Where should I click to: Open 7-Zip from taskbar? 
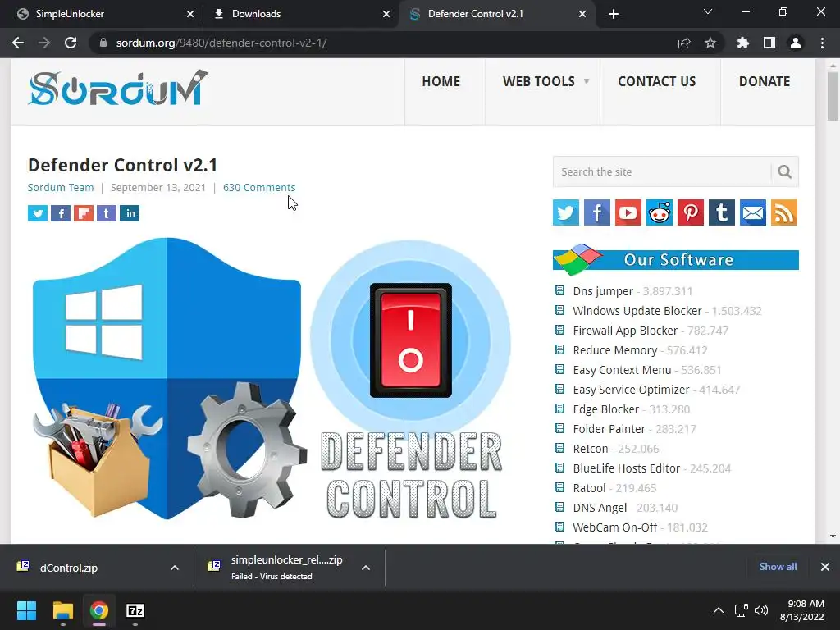coord(135,610)
